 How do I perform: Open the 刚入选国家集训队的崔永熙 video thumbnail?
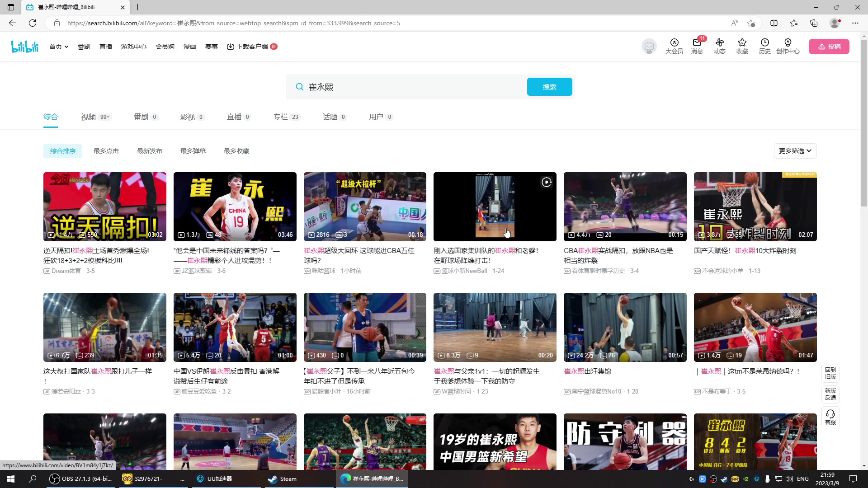(495, 206)
